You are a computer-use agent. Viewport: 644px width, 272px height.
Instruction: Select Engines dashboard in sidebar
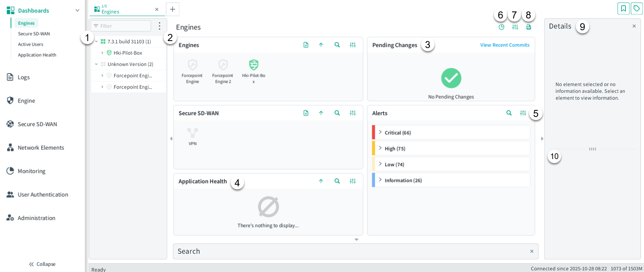point(26,23)
